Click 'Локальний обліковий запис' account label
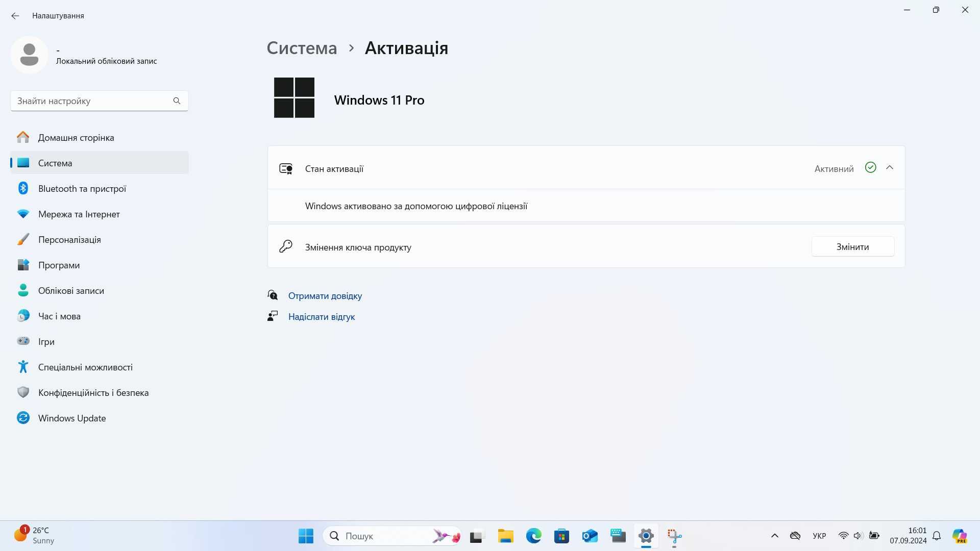The height and width of the screenshot is (551, 980). click(x=106, y=61)
